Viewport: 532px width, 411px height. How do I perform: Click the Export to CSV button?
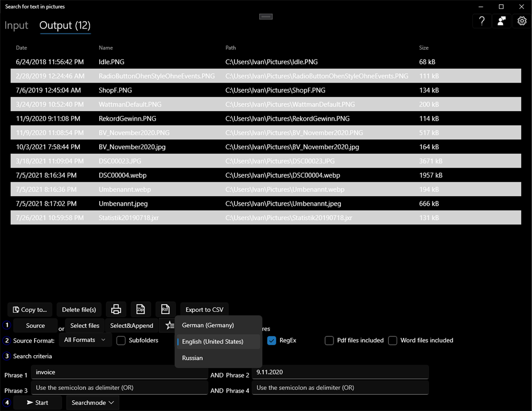pos(204,309)
